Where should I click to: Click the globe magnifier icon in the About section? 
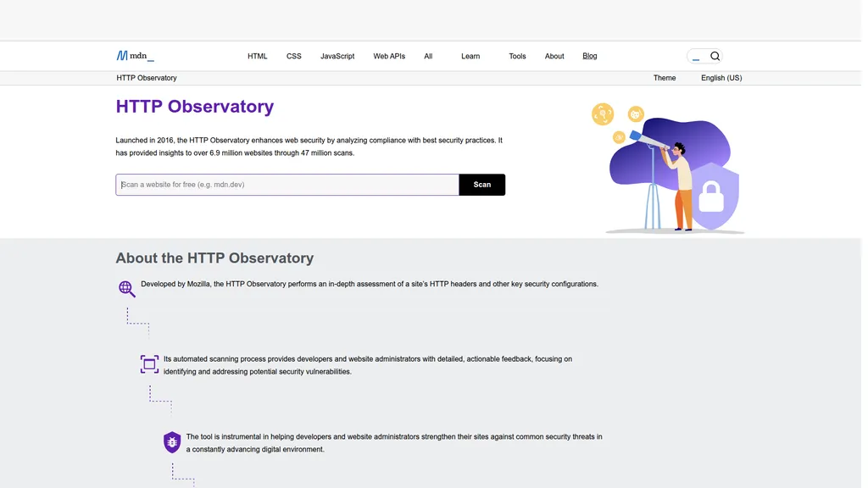coord(127,288)
